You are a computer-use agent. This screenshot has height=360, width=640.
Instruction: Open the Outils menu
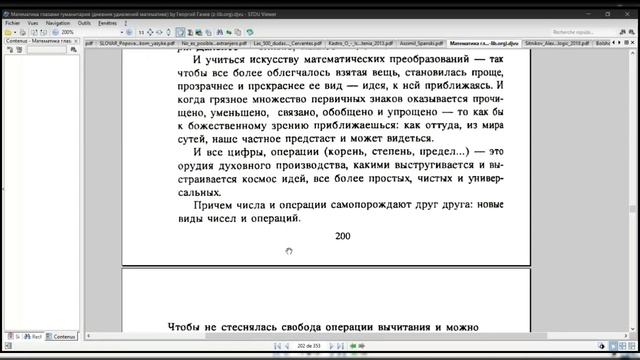pyautogui.click(x=84, y=23)
